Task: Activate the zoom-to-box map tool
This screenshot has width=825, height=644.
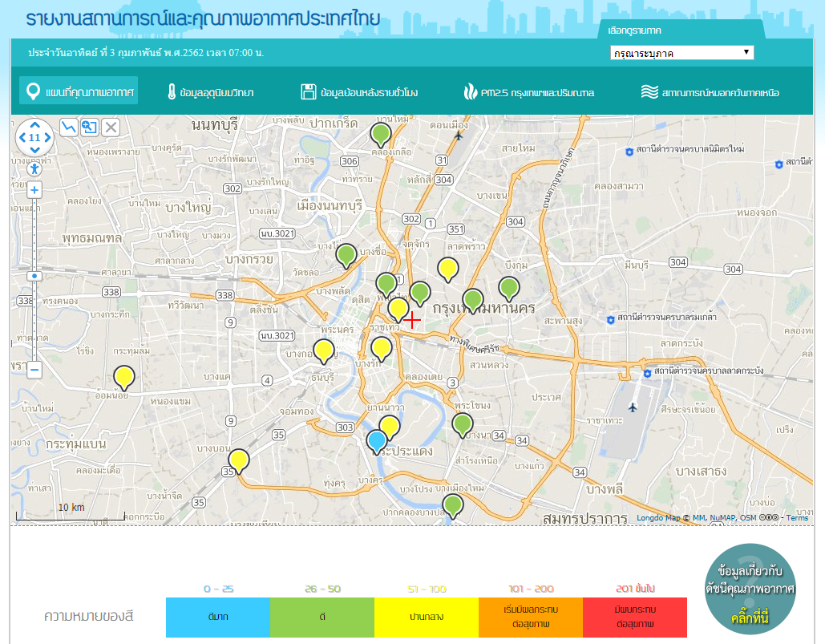Action: pos(90,127)
